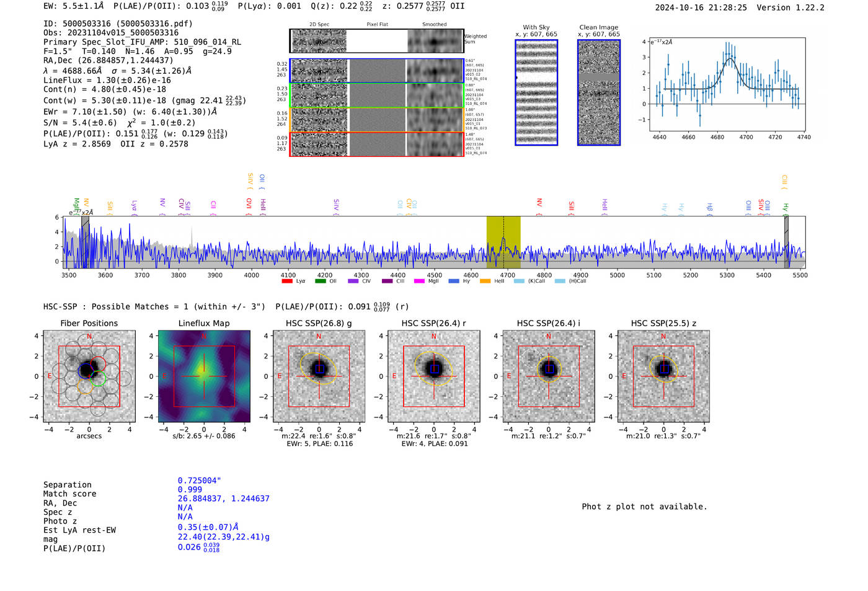Select the HSC SSP(25.5) z cutout
This screenshot has height=591, width=868.
point(663,376)
